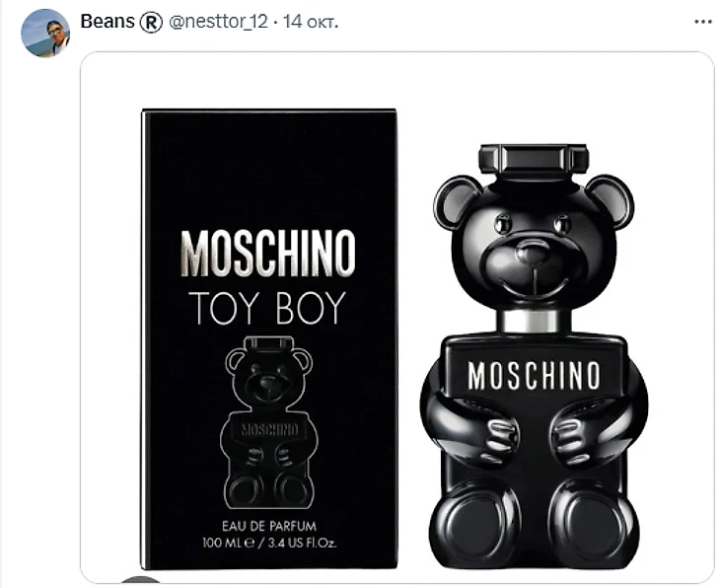Click the registered ® badge beside Beans
Image resolution: width=720 pixels, height=588 pixels.
151,22
